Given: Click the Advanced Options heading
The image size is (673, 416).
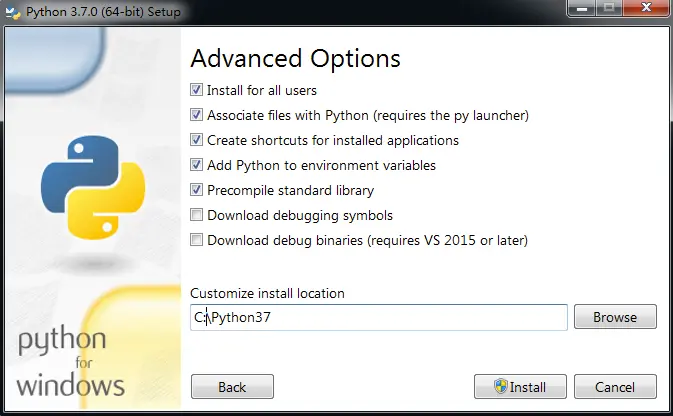Looking at the screenshot, I should point(295,58).
